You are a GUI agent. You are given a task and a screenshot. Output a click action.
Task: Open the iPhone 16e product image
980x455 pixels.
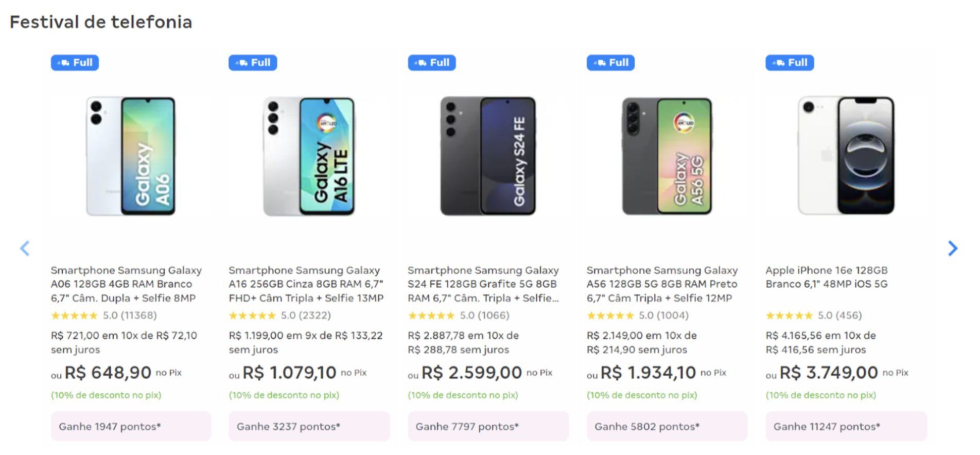coord(846,156)
